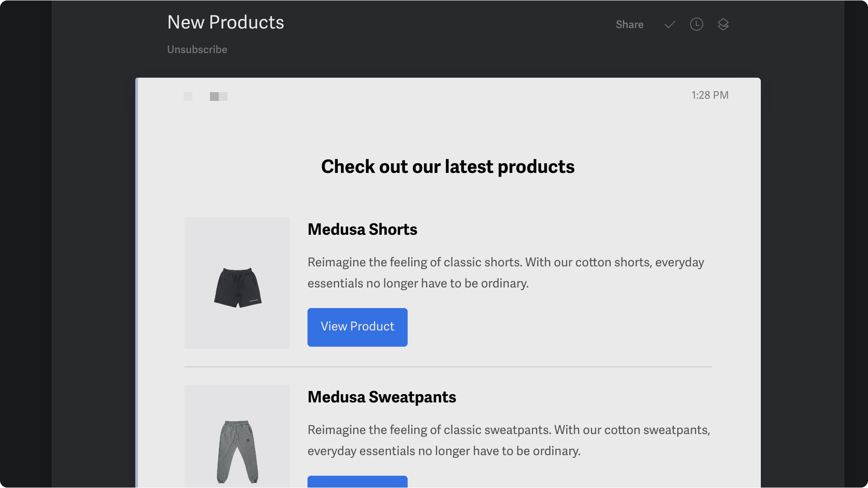This screenshot has width=868, height=488.
Task: Click View Product for Medusa Sweatpants
Action: (x=357, y=483)
